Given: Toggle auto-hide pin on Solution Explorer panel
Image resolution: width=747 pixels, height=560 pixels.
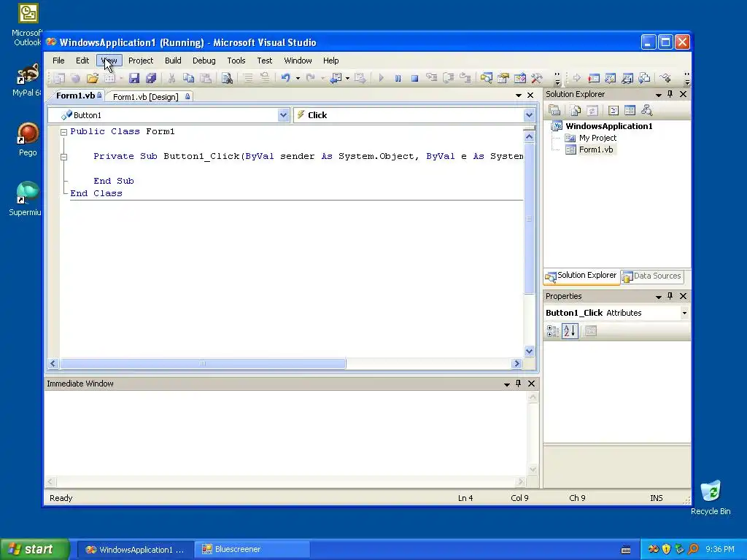Looking at the screenshot, I should [x=670, y=94].
